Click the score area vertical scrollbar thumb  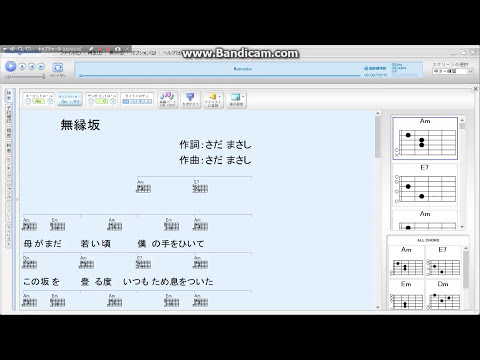[x=378, y=137]
